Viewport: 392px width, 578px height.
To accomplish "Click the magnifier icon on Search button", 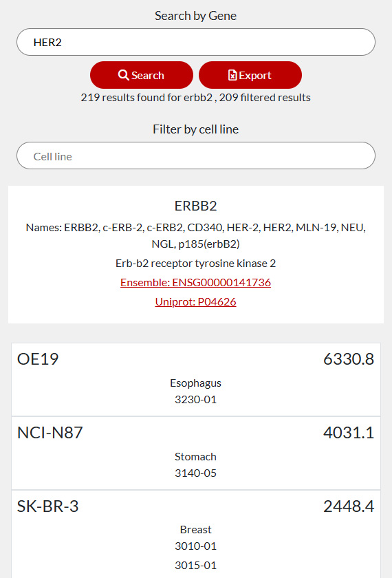I will pos(123,75).
